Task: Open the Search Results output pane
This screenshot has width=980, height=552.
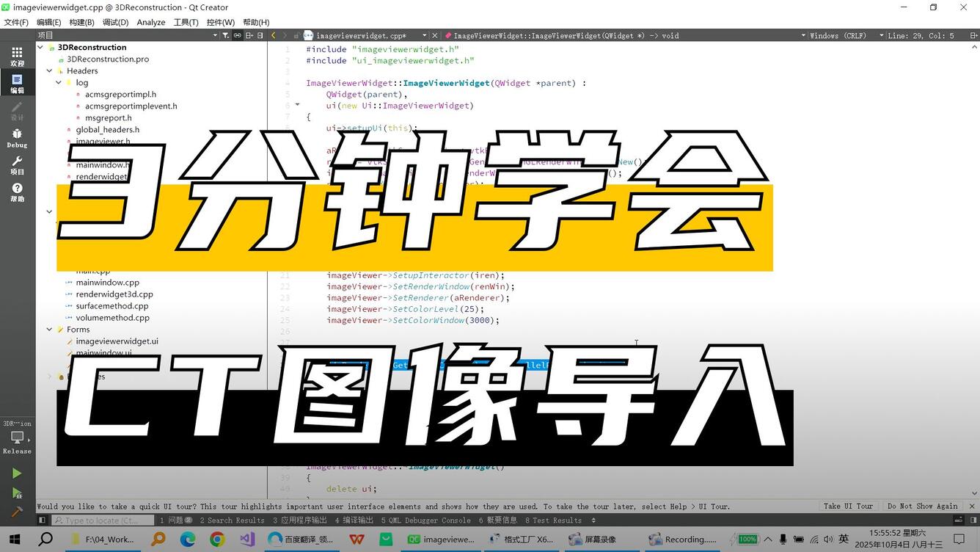Action: pyautogui.click(x=232, y=520)
